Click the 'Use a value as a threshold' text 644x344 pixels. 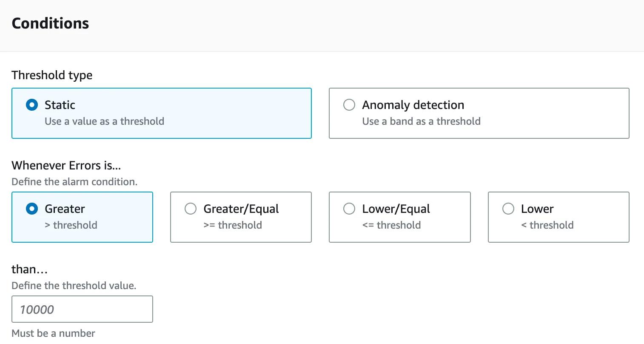click(x=104, y=121)
